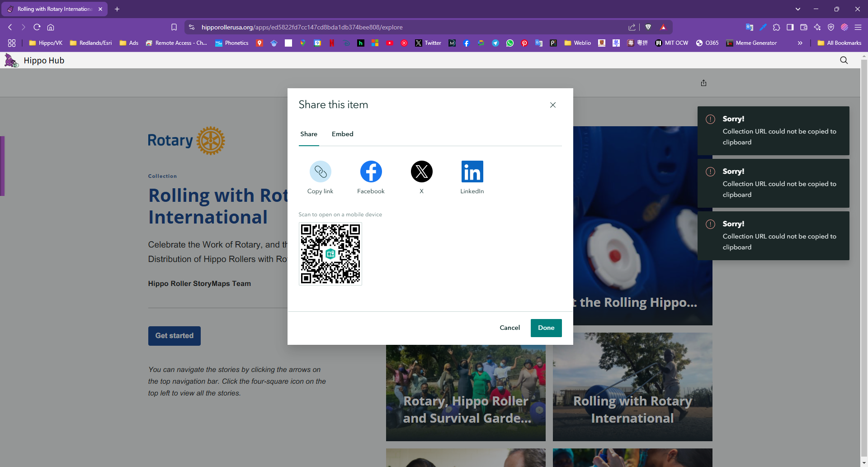Open the YouTube bookmark icon
The width and height of the screenshot is (868, 467).
pos(390,43)
